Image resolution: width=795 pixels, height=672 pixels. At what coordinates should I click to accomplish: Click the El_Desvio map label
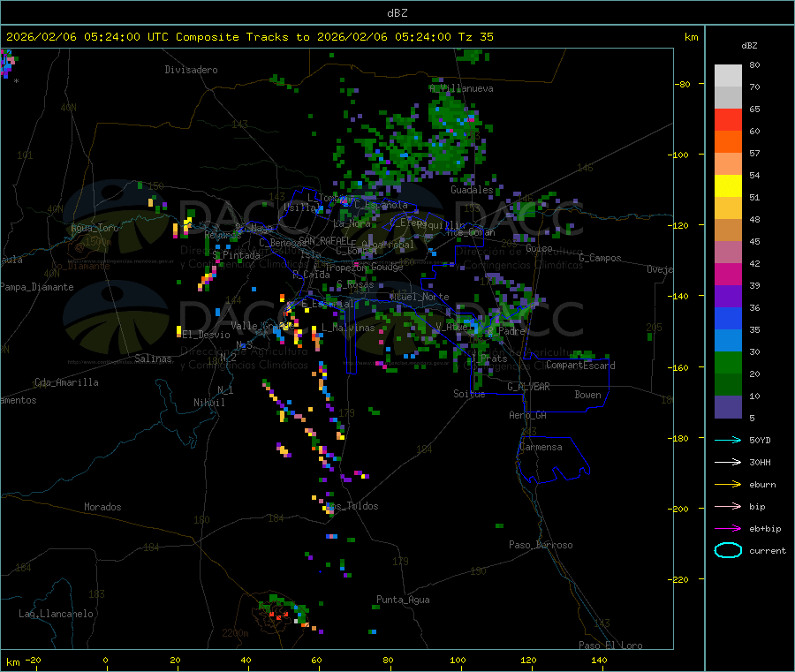point(207,335)
